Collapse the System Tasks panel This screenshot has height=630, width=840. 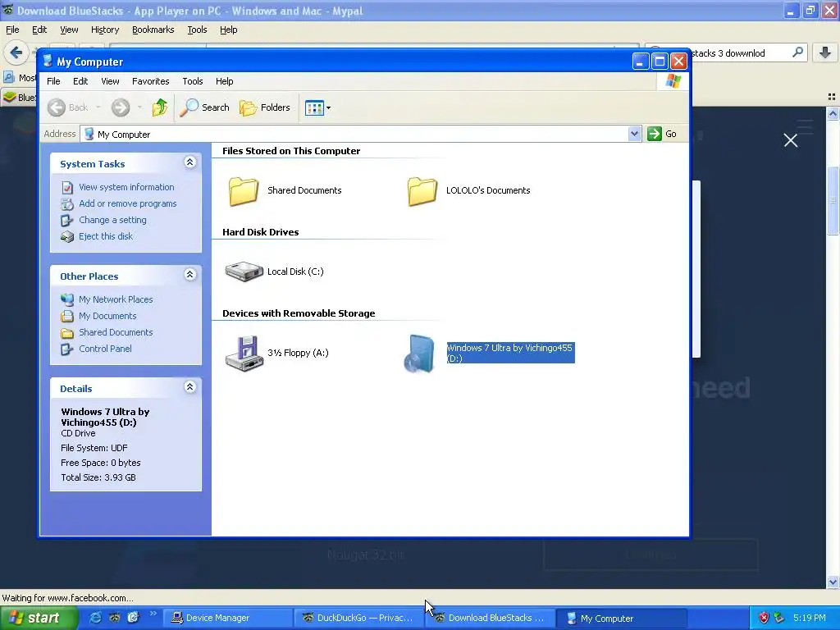click(189, 162)
